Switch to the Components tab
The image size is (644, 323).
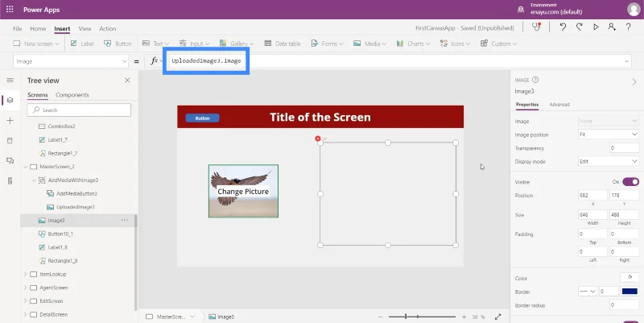[x=72, y=95]
